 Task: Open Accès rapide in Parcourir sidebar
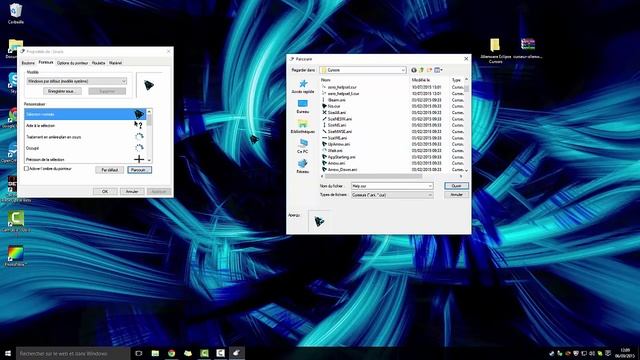[x=303, y=87]
